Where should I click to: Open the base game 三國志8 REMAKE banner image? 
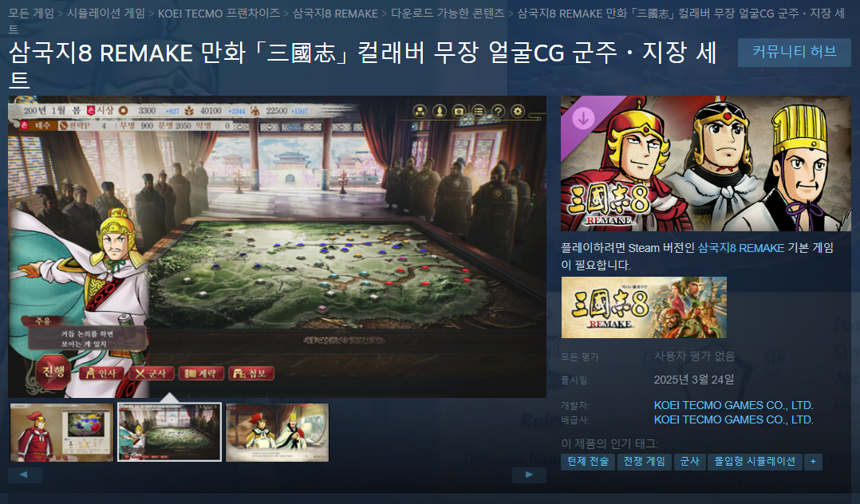644,307
